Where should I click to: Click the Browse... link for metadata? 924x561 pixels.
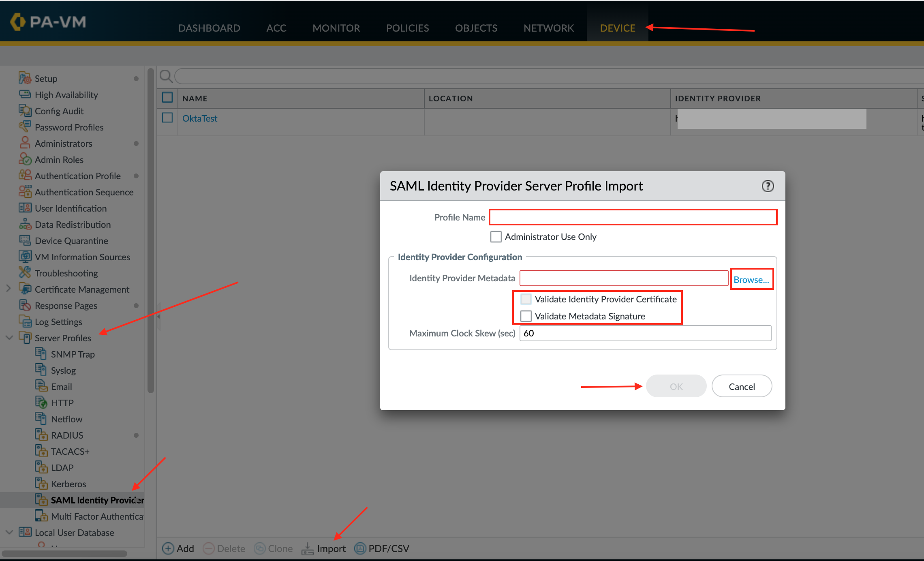pos(751,280)
